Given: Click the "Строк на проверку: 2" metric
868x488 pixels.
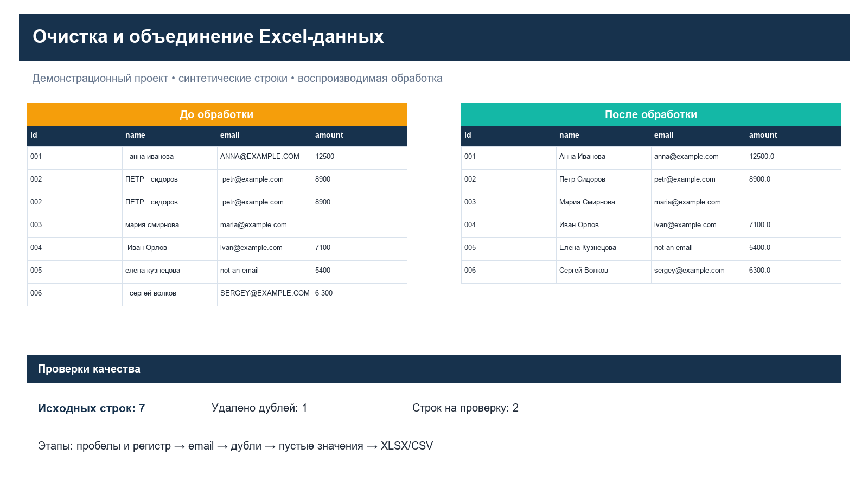Looking at the screenshot, I should (x=465, y=408).
